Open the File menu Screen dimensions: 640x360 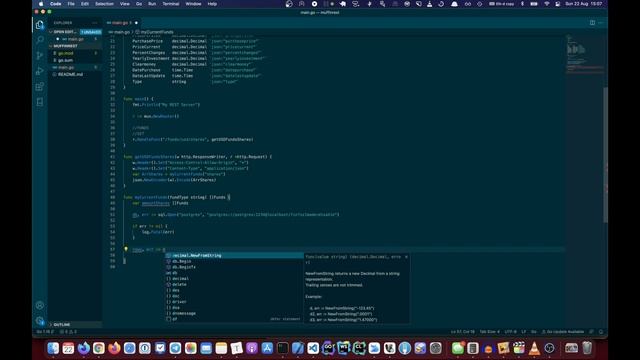tap(71, 4)
